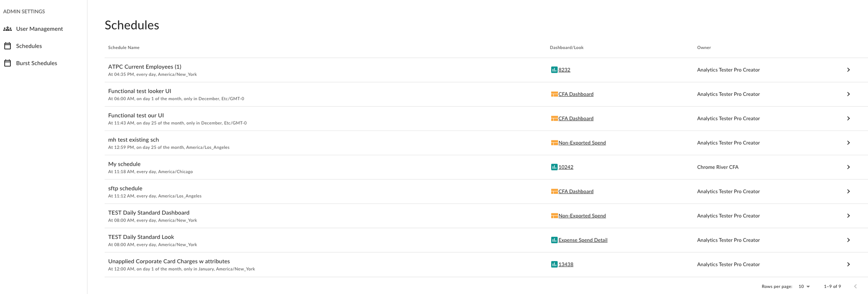
Task: Expand the sftp schedule row details
Action: click(x=848, y=191)
